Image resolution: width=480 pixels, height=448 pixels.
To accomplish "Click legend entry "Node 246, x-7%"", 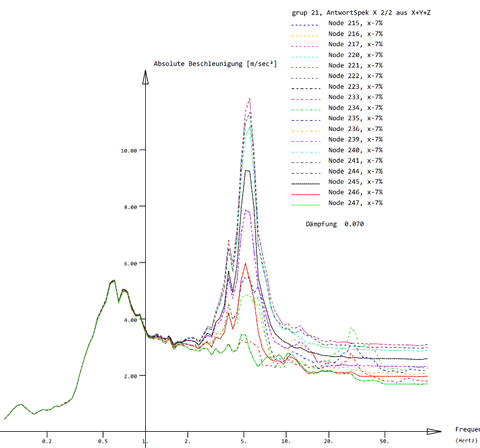I will (x=355, y=192).
